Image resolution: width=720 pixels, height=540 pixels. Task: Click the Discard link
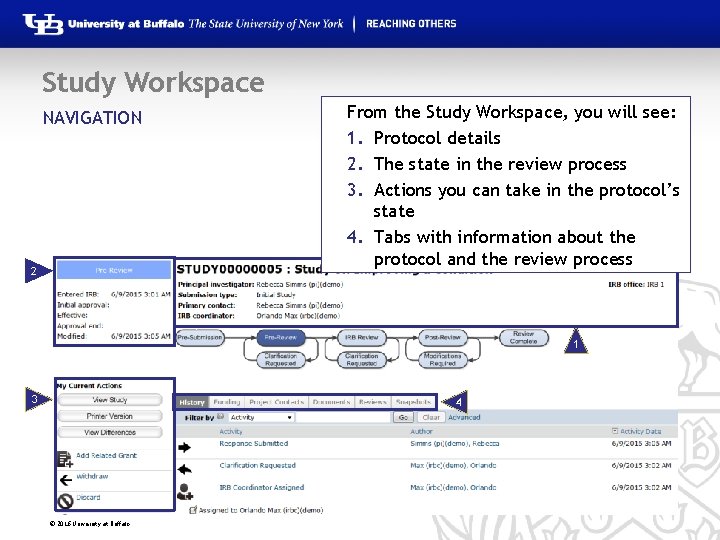coord(88,497)
